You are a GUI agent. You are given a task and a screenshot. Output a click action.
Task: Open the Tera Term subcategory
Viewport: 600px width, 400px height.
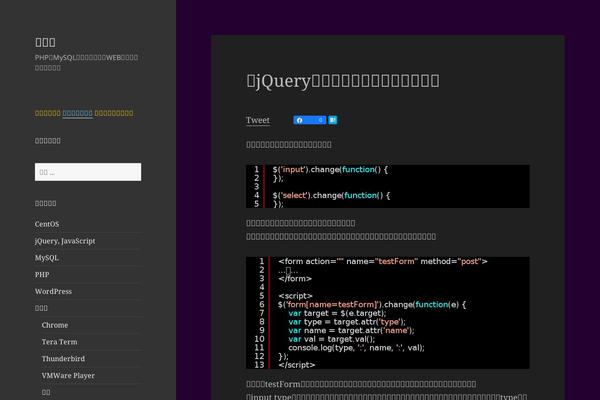pyautogui.click(x=59, y=342)
